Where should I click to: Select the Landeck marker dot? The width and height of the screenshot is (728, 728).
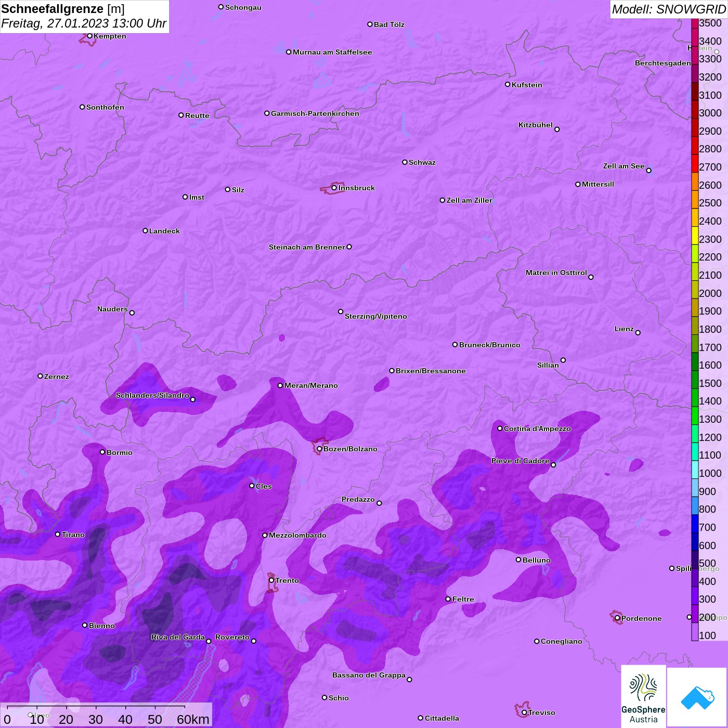(x=145, y=230)
